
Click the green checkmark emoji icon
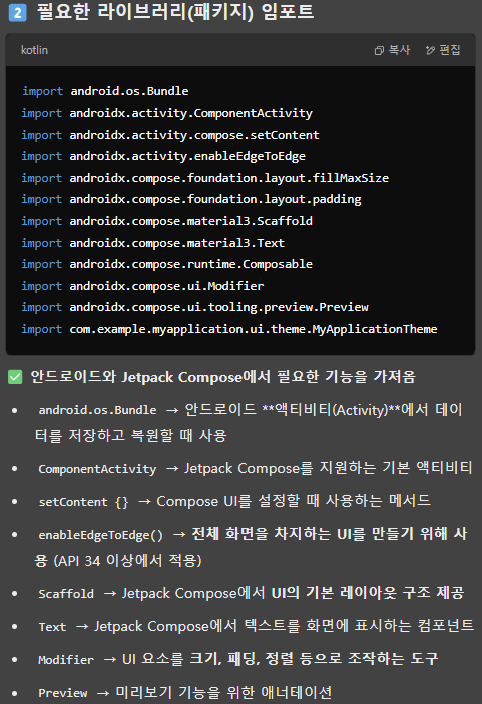tap(15, 377)
